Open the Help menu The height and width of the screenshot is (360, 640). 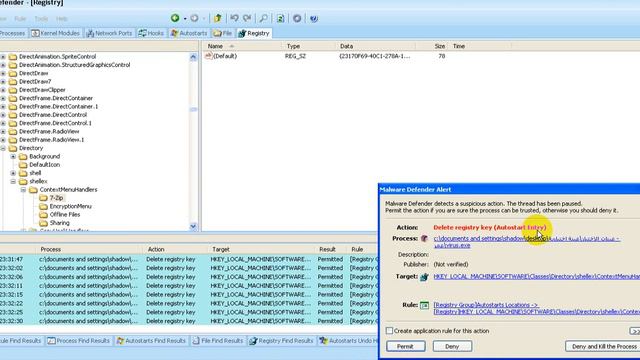point(62,19)
